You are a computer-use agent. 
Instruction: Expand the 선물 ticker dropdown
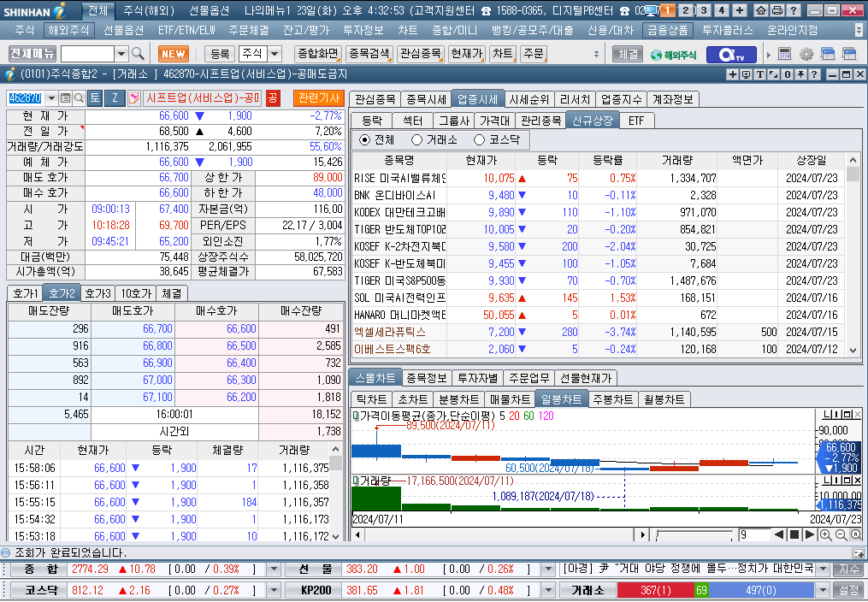pos(548,569)
